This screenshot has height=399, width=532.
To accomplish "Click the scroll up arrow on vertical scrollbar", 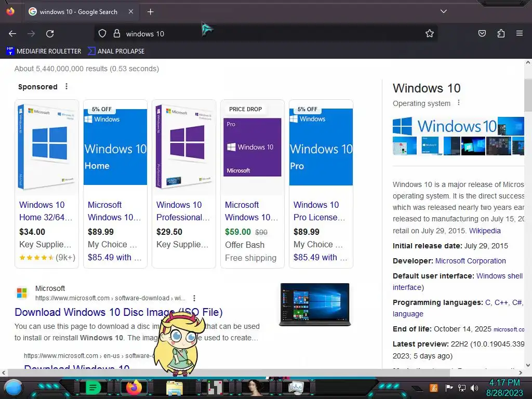I will (528, 62).
